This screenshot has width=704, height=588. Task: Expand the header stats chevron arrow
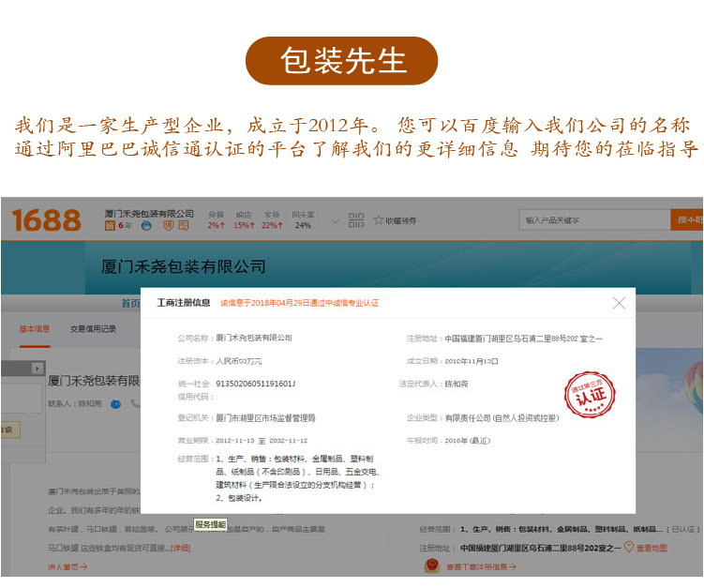coord(335,221)
